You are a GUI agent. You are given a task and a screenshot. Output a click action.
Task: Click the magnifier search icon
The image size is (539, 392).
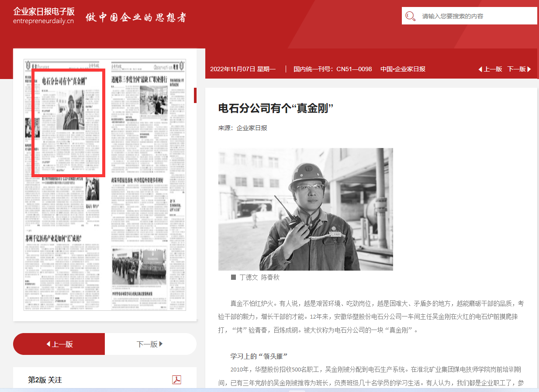pos(410,16)
